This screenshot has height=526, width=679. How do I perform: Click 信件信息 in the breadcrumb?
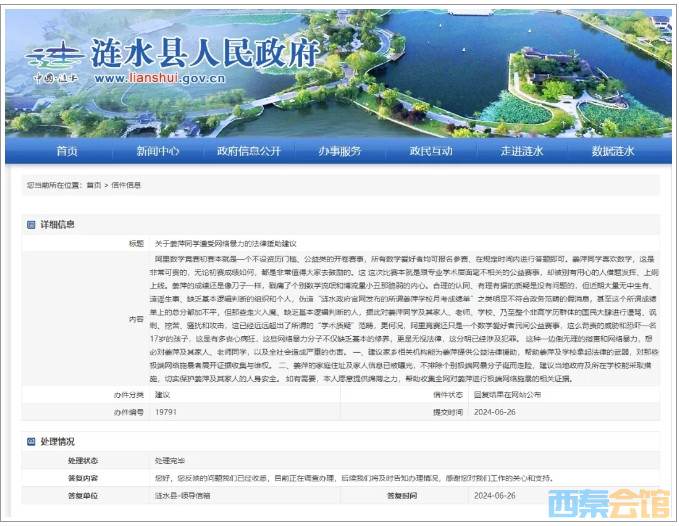coord(126,185)
